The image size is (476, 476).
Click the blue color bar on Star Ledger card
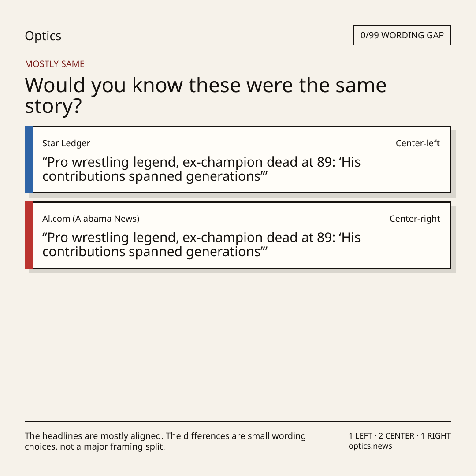coord(29,160)
